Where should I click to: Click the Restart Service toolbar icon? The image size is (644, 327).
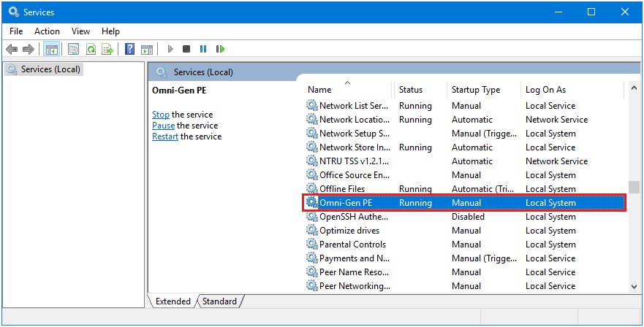221,49
